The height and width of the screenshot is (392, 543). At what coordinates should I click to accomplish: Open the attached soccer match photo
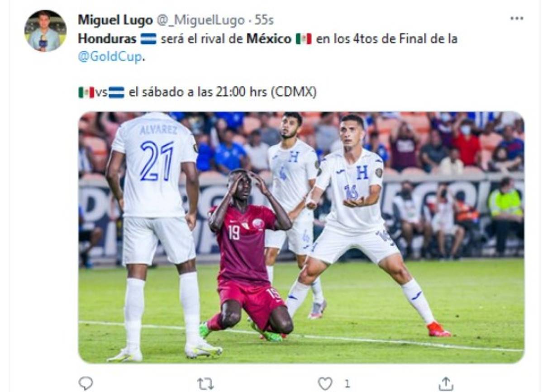[x=301, y=237]
